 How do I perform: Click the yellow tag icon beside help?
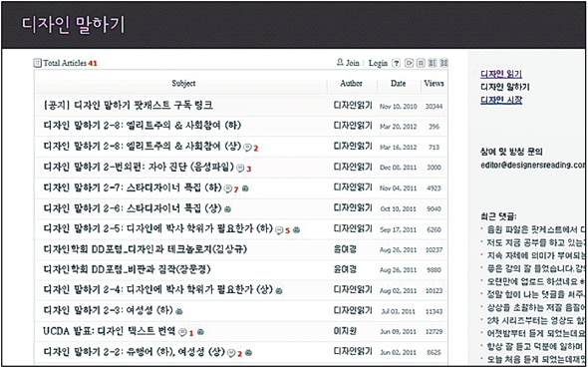coord(409,63)
